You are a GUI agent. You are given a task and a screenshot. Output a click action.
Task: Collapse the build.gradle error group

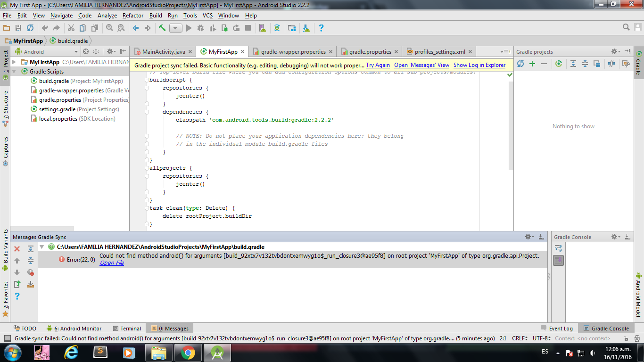click(42, 247)
